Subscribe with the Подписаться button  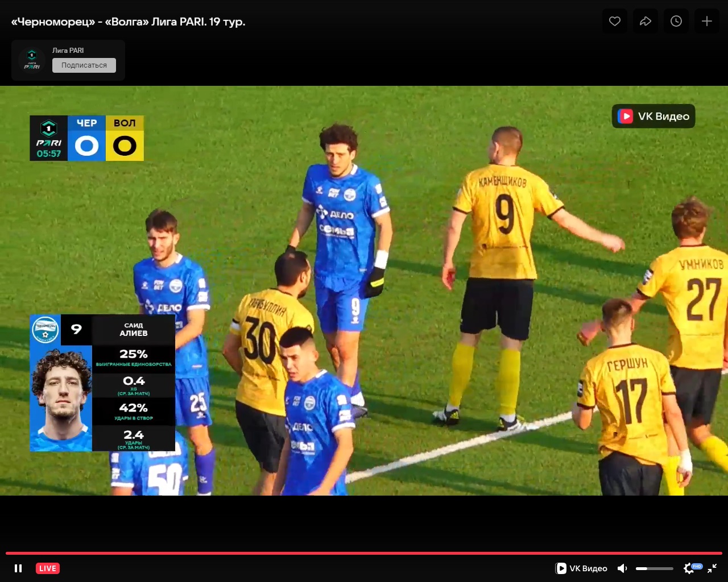[84, 65]
